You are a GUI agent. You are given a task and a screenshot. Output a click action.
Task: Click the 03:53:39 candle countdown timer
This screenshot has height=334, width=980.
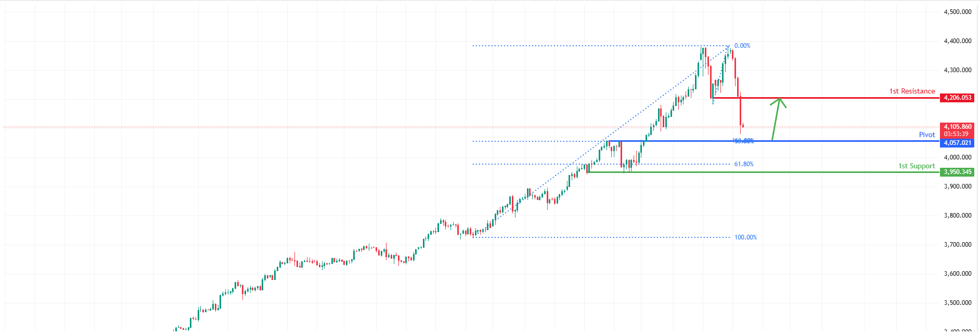pos(956,134)
